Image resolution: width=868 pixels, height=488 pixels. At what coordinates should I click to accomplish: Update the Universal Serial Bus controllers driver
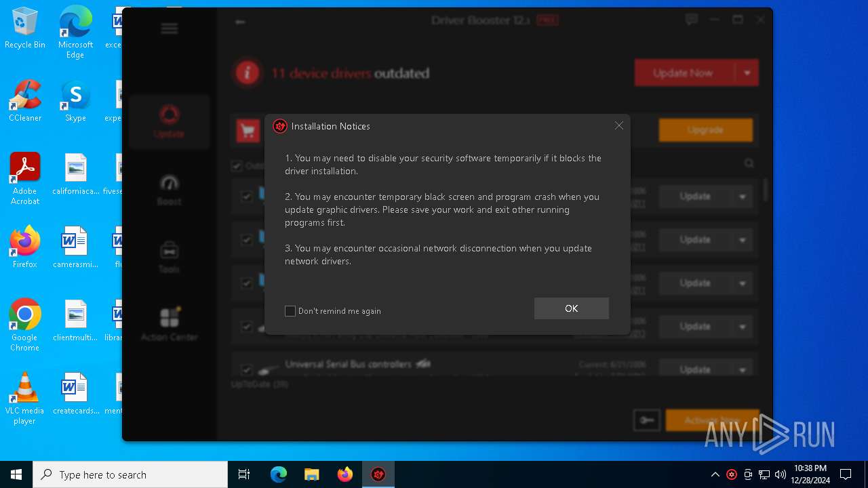(695, 370)
